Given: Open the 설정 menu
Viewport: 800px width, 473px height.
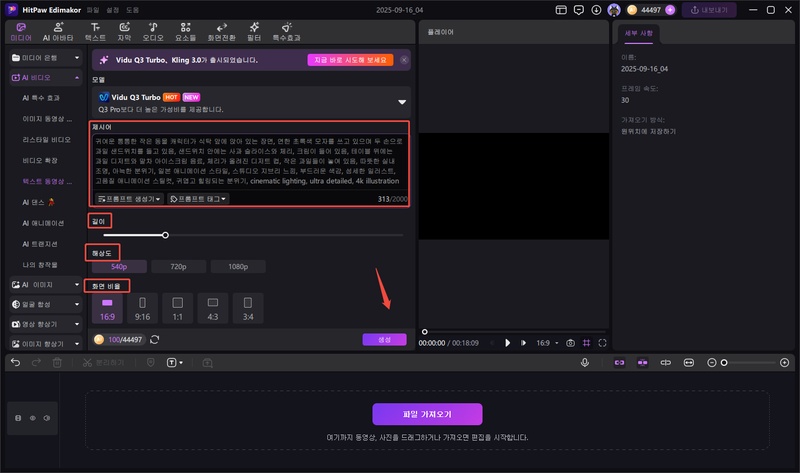Looking at the screenshot, I should (112, 10).
